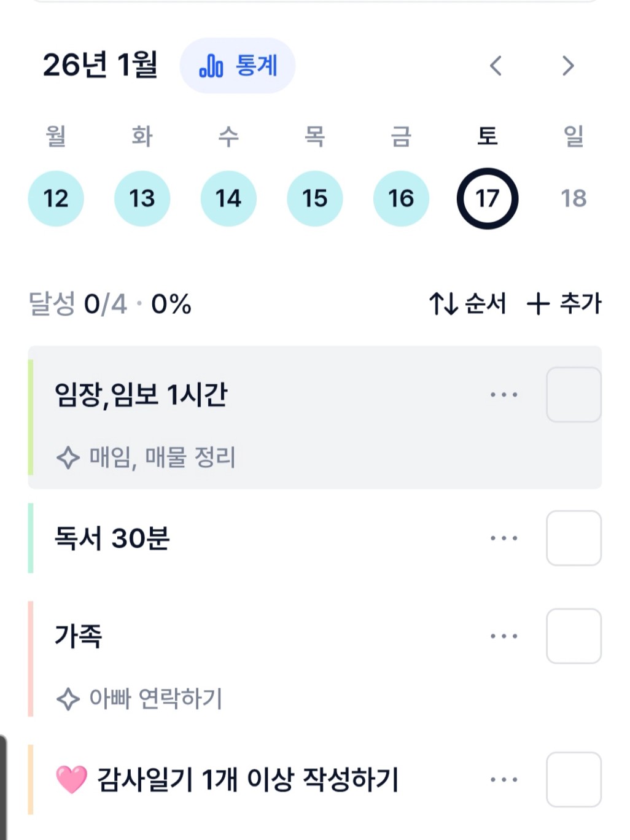Open three-dot menu for 가족

pos(504,636)
